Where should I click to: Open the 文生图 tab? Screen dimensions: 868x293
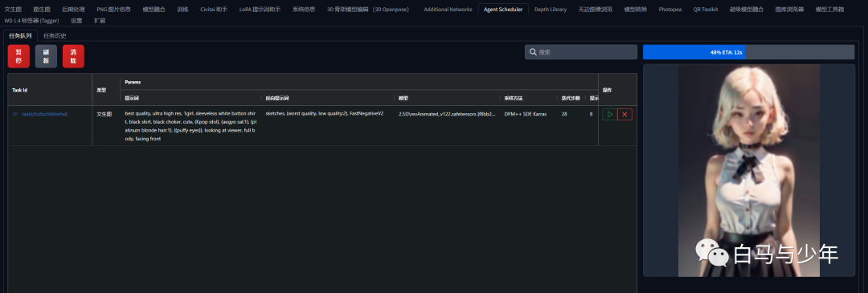tap(13, 10)
